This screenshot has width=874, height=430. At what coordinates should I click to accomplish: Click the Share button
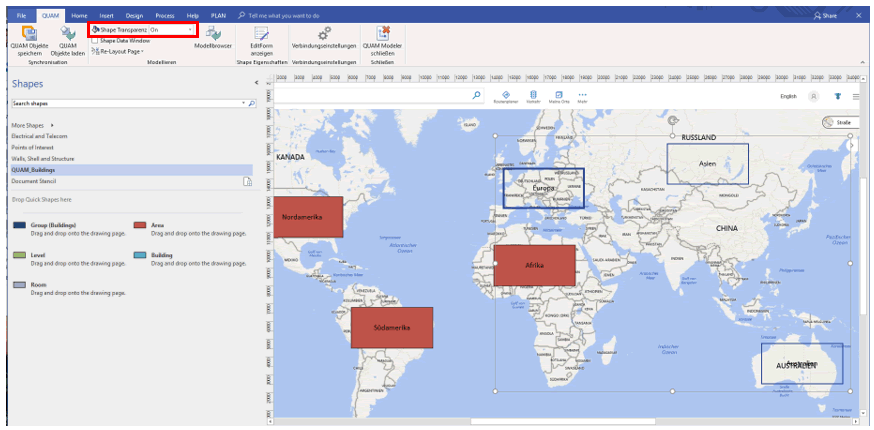click(x=825, y=16)
